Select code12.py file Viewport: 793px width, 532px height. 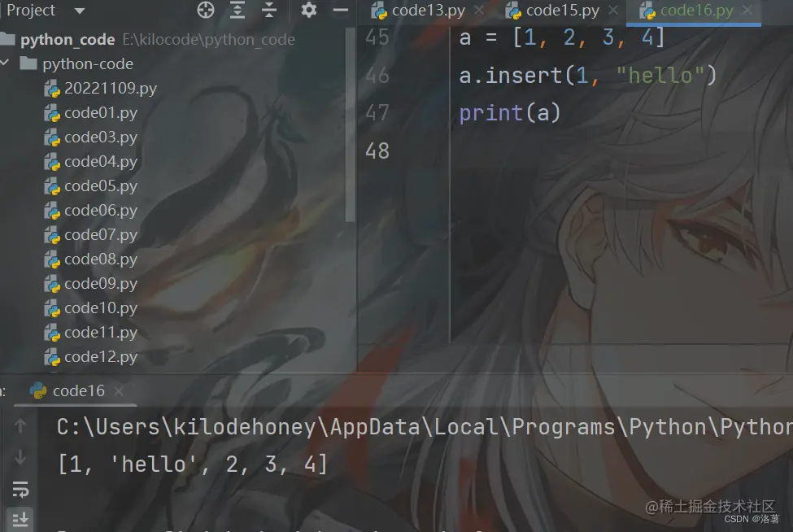101,357
